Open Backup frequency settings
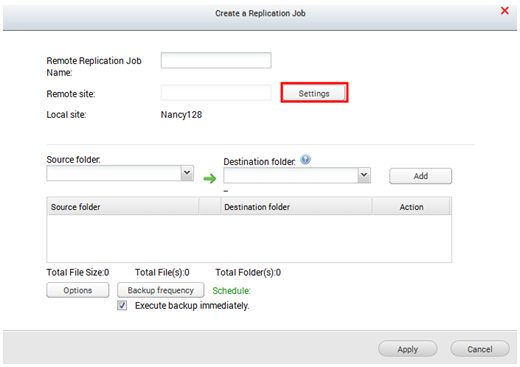This screenshot has width=520, height=367. coord(161,290)
